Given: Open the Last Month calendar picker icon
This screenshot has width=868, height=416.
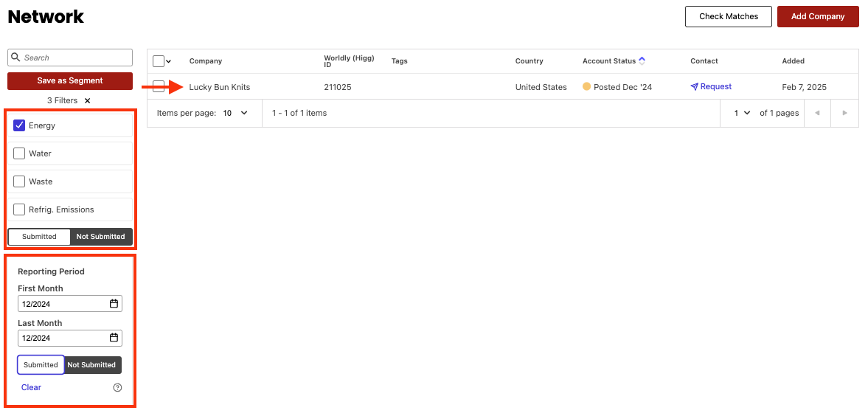Looking at the screenshot, I should (x=114, y=338).
